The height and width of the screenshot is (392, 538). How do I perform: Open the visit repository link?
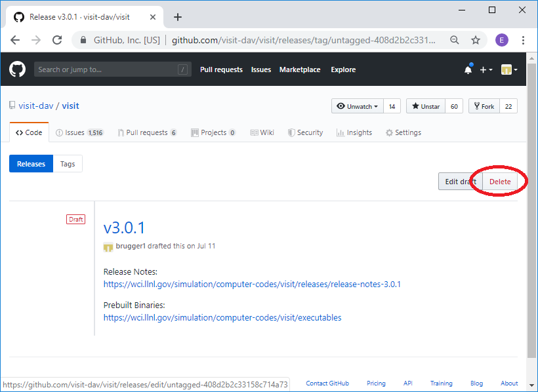click(70, 106)
